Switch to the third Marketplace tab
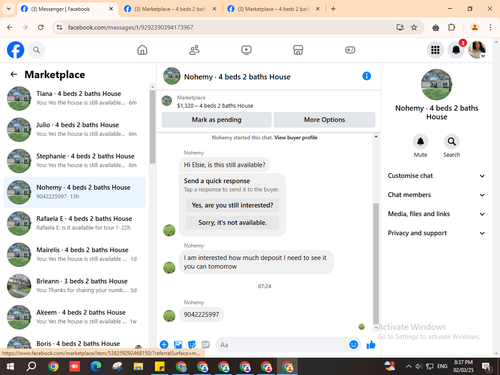Screen dimensions: 500x375 (x=273, y=9)
